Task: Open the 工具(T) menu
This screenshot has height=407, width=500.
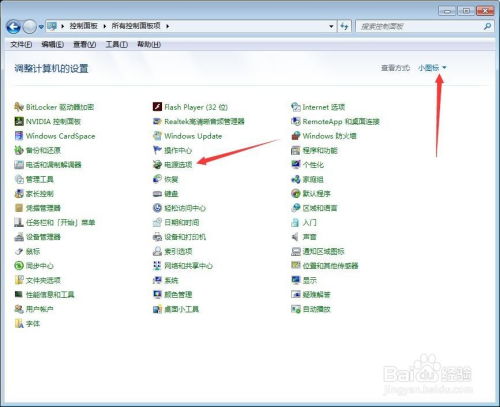Action: tap(117, 44)
